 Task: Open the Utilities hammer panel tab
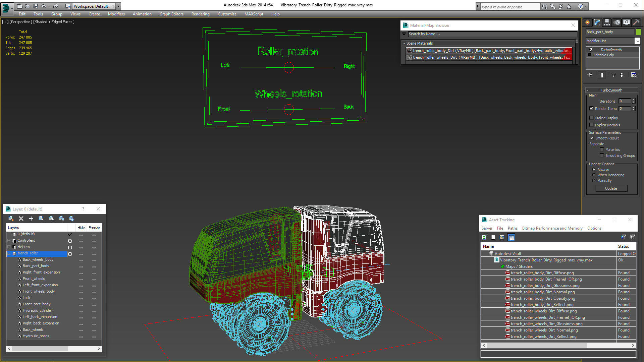[636, 22]
